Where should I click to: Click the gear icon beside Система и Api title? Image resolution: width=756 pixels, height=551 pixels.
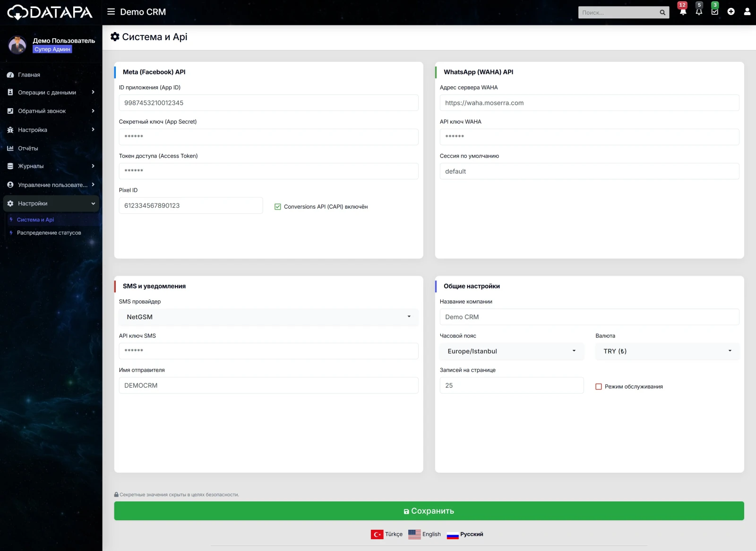[115, 36]
